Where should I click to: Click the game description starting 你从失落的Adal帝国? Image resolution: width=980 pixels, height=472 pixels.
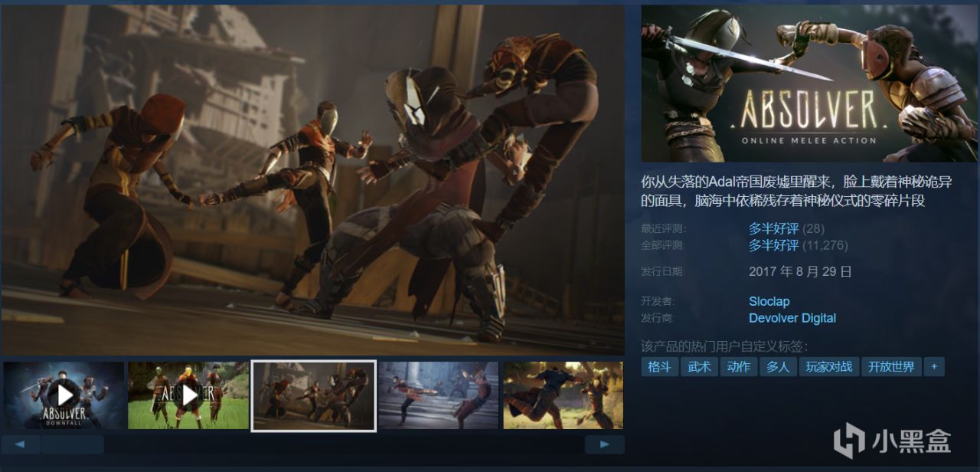coord(796,192)
